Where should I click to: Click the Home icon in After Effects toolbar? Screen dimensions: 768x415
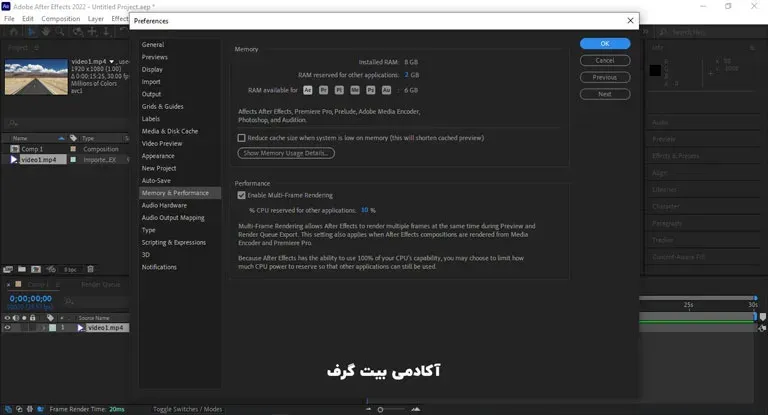click(14, 32)
